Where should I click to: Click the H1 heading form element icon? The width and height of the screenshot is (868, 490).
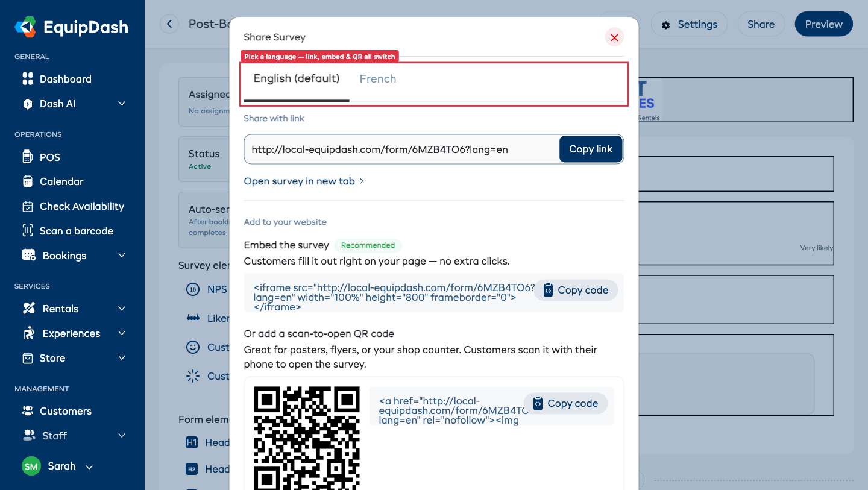pos(192,442)
